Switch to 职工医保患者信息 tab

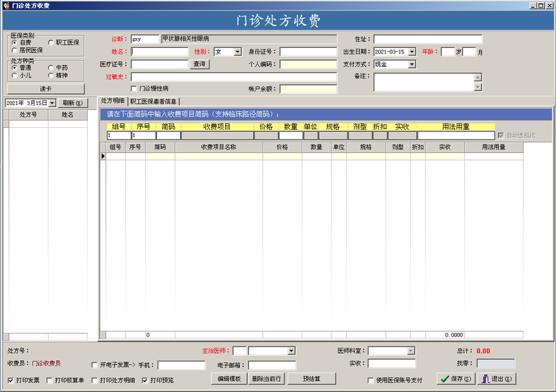(153, 101)
